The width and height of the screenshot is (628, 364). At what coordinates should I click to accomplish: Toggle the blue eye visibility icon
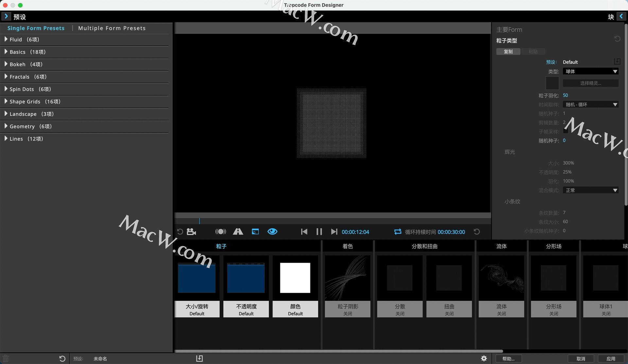coord(272,232)
